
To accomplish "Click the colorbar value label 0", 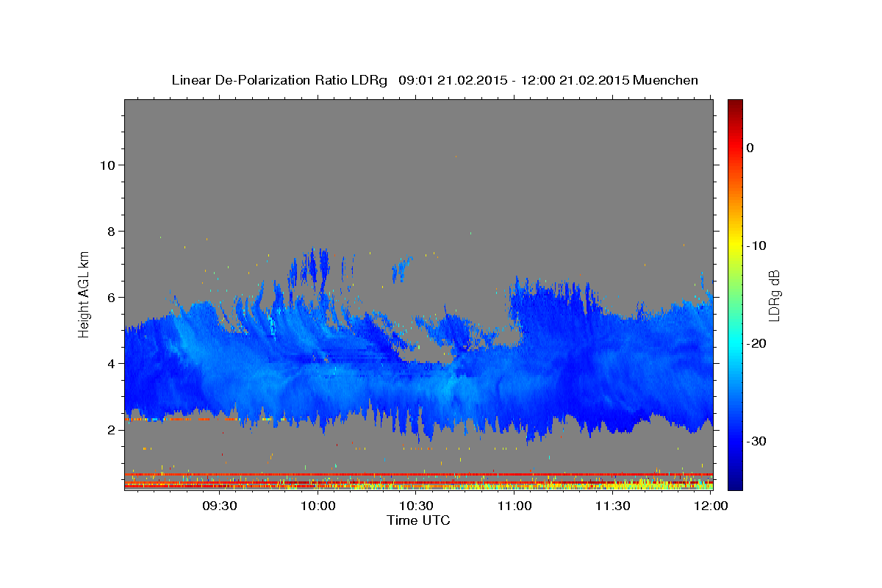I will (x=750, y=148).
